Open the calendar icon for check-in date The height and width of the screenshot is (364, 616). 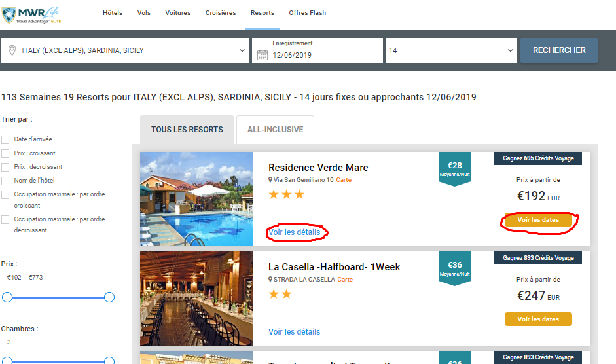pos(263,55)
